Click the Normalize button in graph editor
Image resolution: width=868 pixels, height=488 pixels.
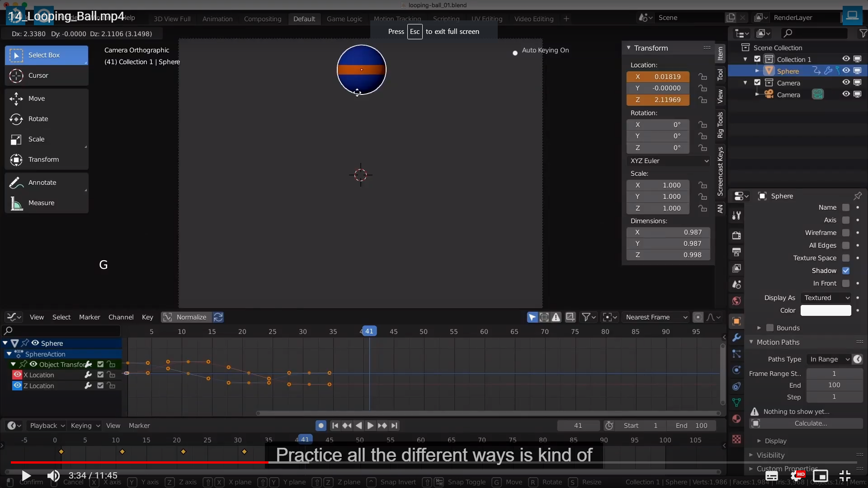pyautogui.click(x=191, y=317)
